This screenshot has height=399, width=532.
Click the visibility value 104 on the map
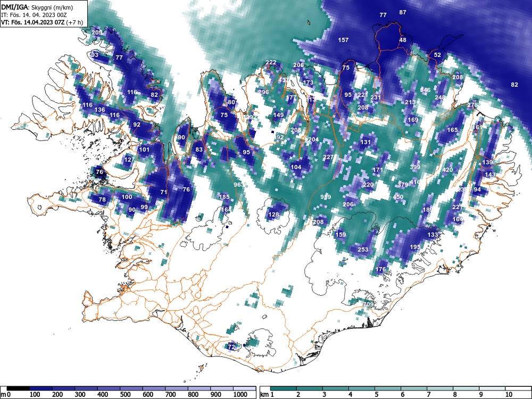pos(296,167)
